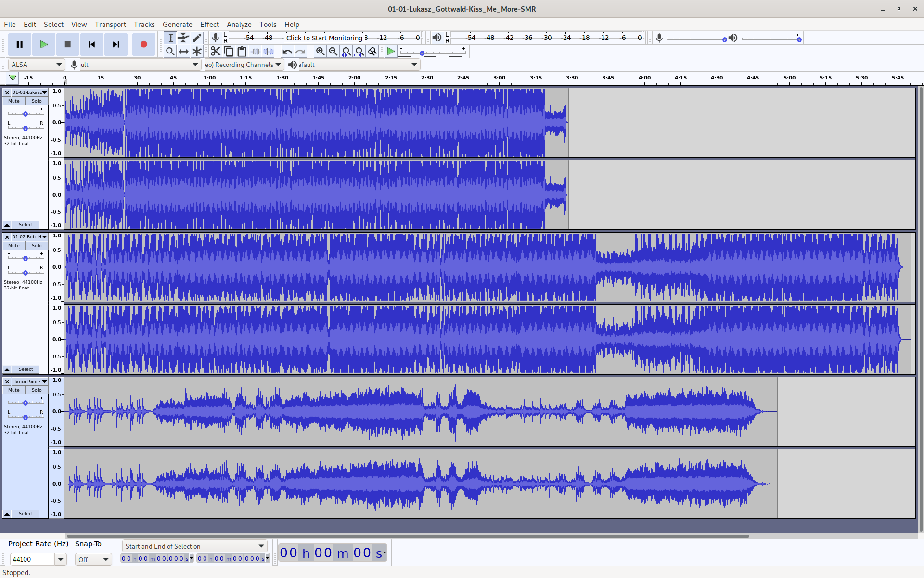Open the Effect menu
924x578 pixels.
click(x=209, y=25)
